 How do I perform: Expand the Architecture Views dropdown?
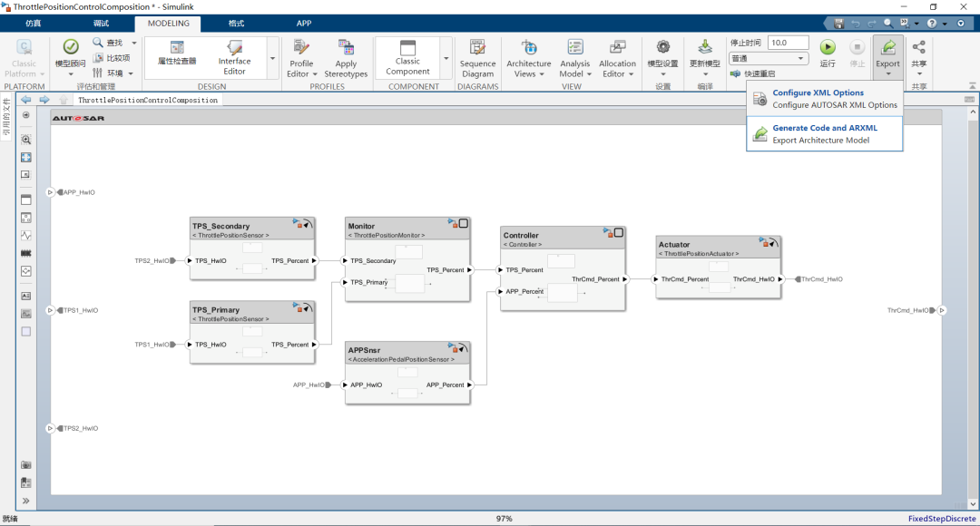tap(528, 74)
